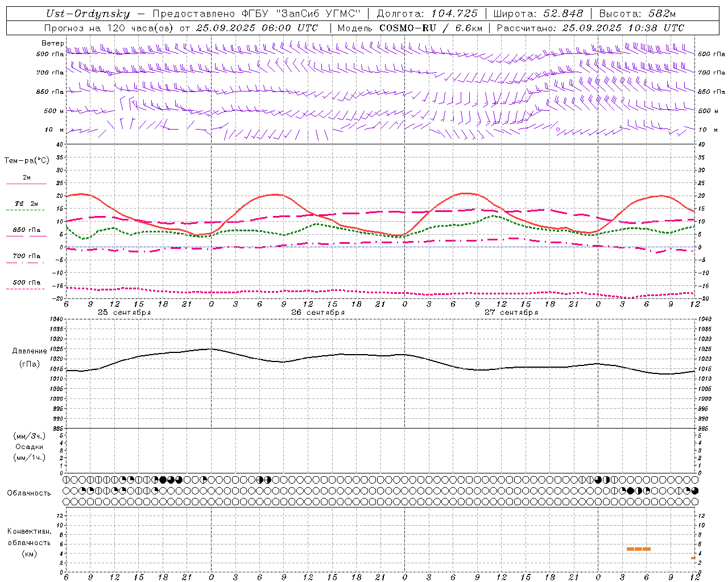Click the (мм/1ч.) precipitation unit label
This screenshot has width=728, height=582.
(x=30, y=458)
